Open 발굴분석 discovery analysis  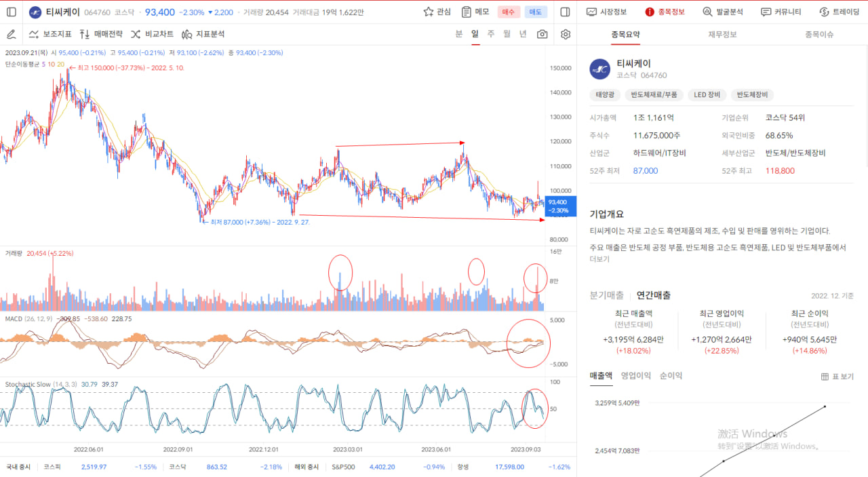click(x=723, y=12)
